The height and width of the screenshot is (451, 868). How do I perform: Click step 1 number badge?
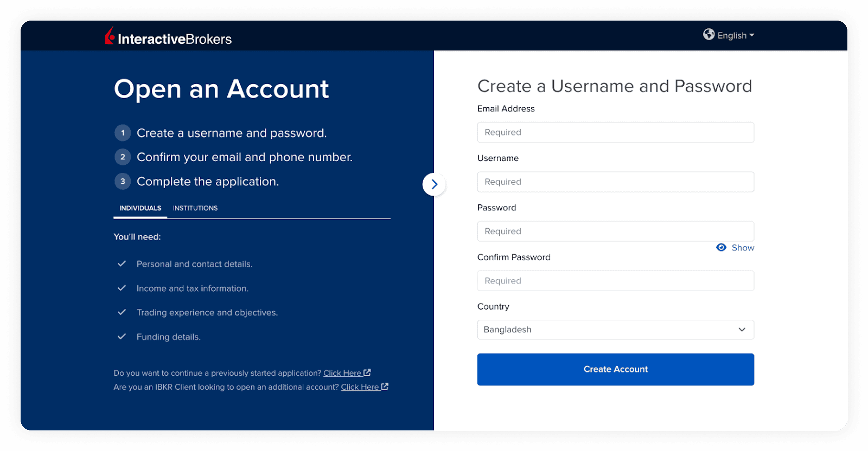[123, 133]
